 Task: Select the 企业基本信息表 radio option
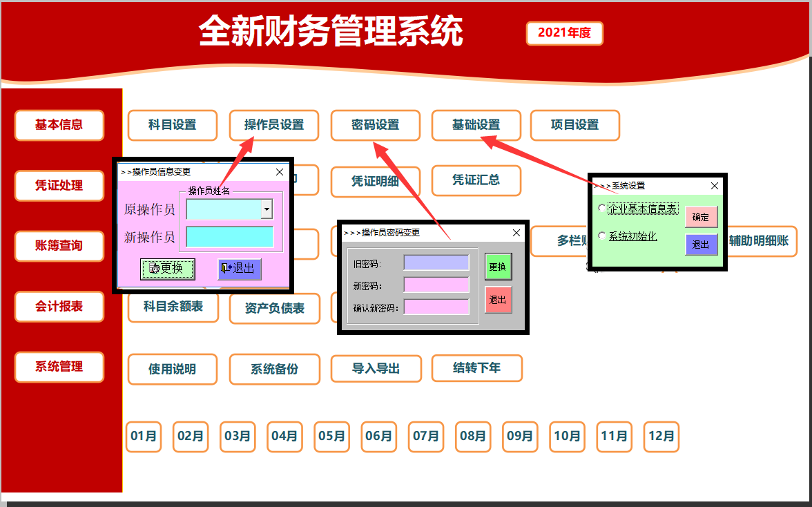click(601, 207)
